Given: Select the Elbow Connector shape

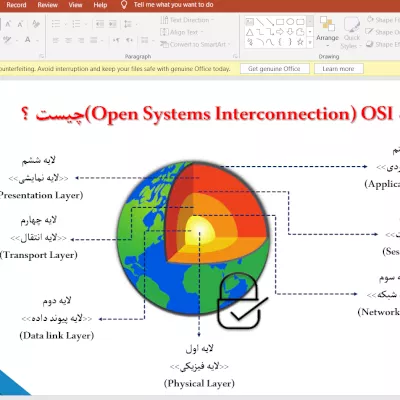Looking at the screenshot, I should pyautogui.click(x=260, y=32).
